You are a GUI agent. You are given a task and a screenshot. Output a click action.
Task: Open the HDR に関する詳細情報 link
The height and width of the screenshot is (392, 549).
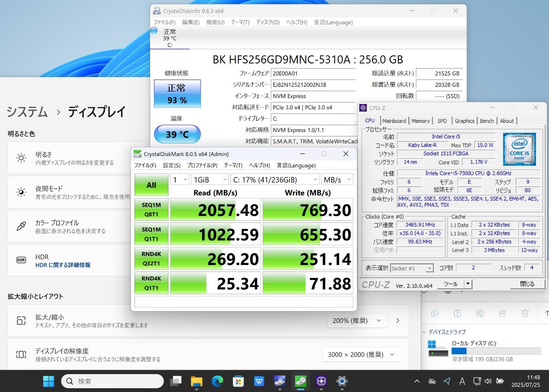pyautogui.click(x=63, y=265)
